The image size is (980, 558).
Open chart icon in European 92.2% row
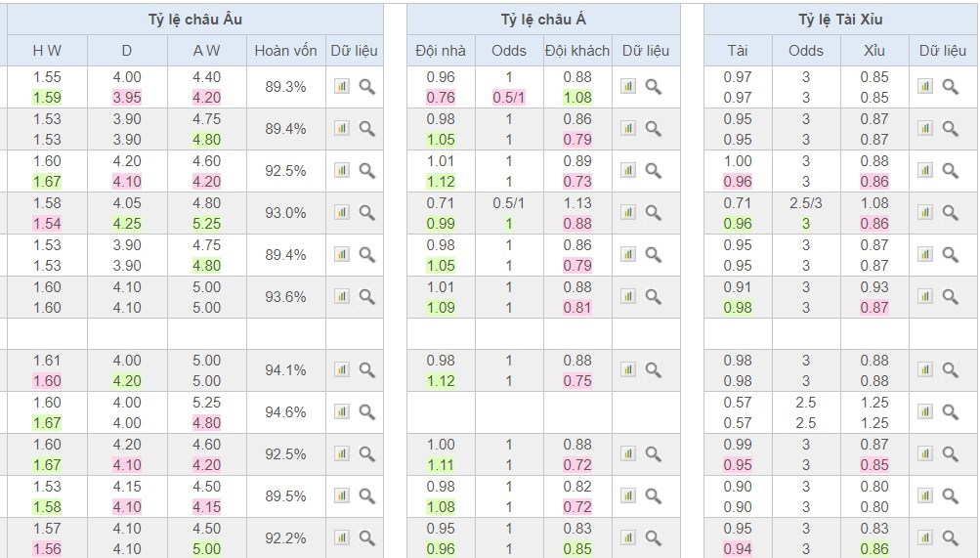(x=341, y=538)
